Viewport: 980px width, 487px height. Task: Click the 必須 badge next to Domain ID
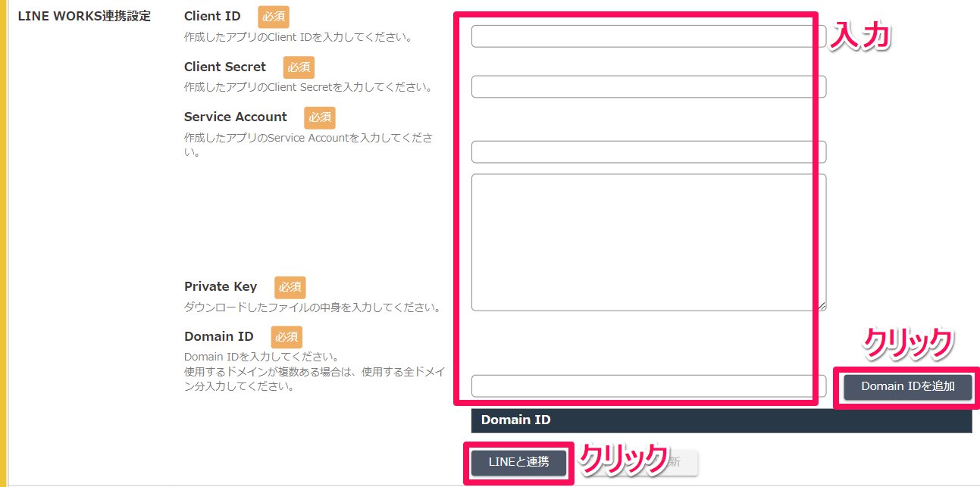(x=286, y=337)
